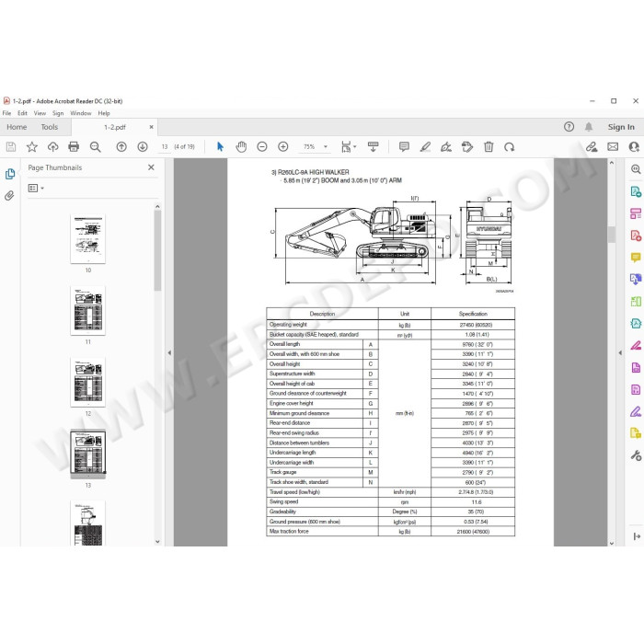Zoom out with the minus button
Viewport: 644px width, 644px height.
click(262, 146)
